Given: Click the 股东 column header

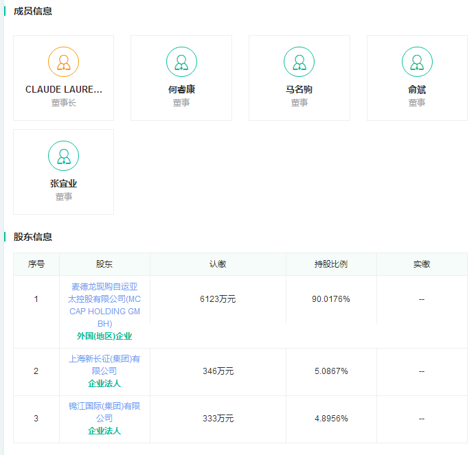Looking at the screenshot, I should [x=104, y=264].
